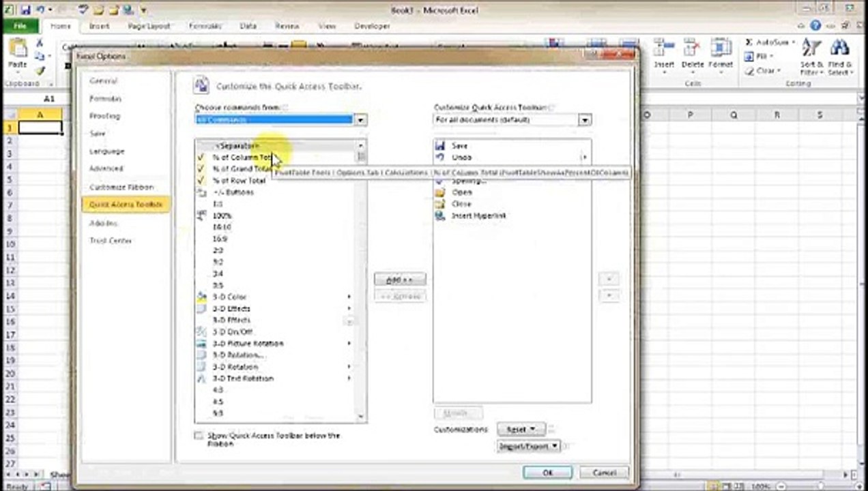Select the % of Row Total checkmark icon

[x=201, y=181]
